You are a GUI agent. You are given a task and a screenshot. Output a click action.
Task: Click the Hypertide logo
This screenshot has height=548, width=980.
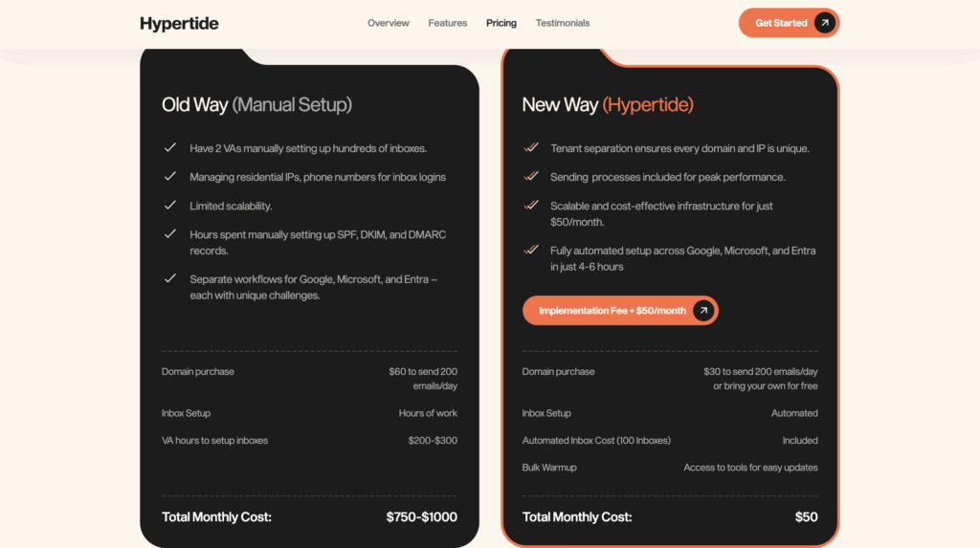click(179, 23)
